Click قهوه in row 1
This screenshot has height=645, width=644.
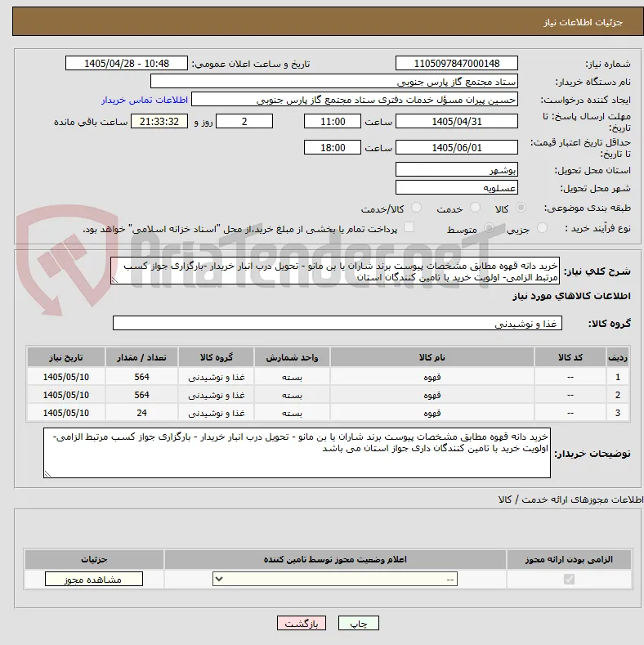tap(432, 377)
